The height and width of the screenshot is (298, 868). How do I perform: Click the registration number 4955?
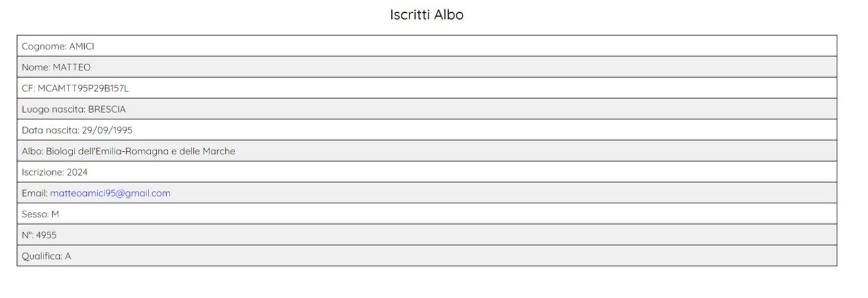coord(46,235)
